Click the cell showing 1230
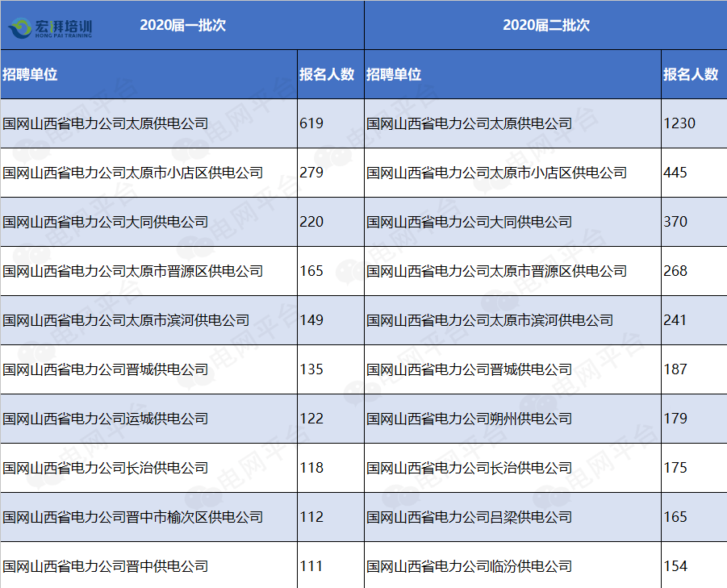Image resolution: width=727 pixels, height=588 pixels. coord(679,123)
